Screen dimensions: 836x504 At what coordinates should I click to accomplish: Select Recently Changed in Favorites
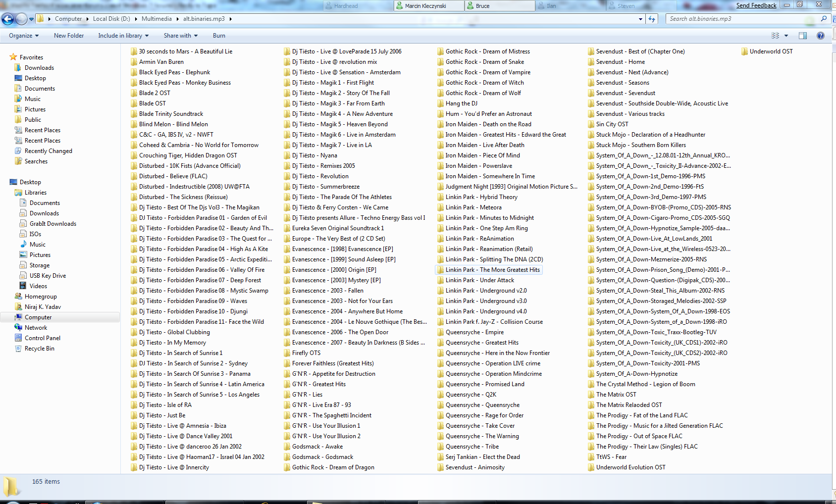click(49, 151)
